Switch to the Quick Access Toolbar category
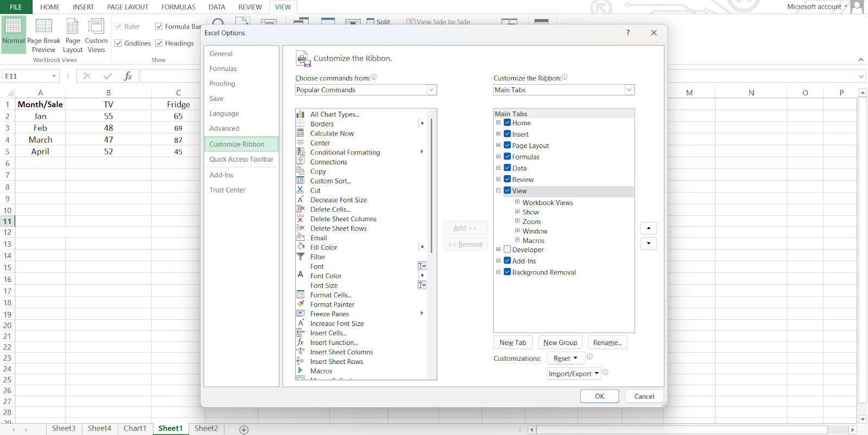This screenshot has height=435, width=868. [241, 159]
